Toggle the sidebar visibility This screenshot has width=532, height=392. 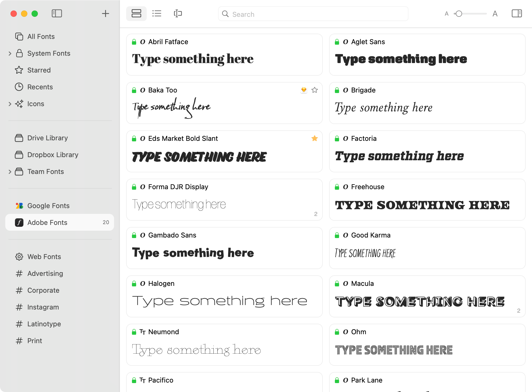point(57,13)
